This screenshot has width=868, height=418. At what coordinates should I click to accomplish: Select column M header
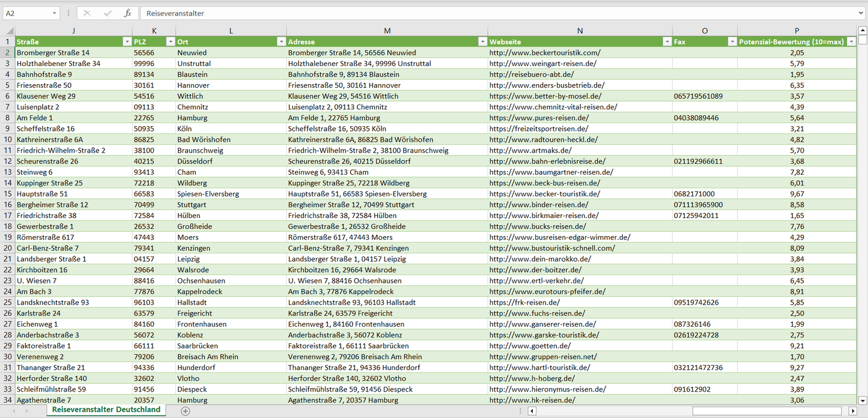click(x=387, y=31)
